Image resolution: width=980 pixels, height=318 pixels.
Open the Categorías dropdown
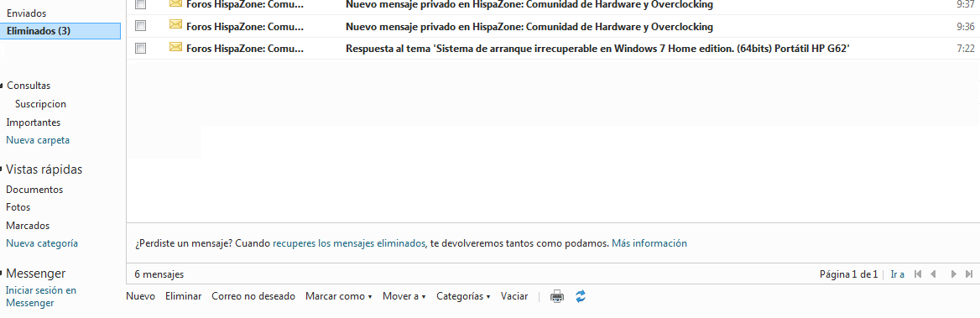click(463, 297)
